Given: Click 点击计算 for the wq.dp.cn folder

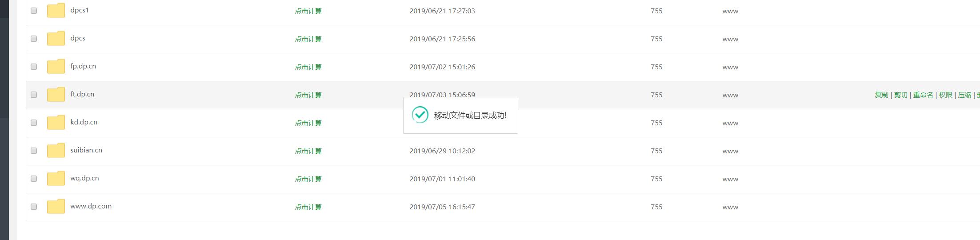Looking at the screenshot, I should coord(308,179).
